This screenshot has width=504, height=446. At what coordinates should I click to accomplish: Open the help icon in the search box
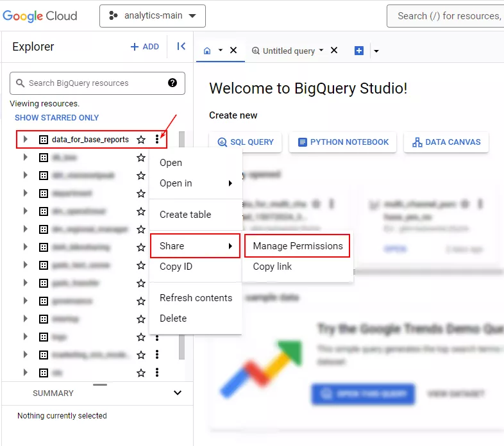[x=172, y=83]
